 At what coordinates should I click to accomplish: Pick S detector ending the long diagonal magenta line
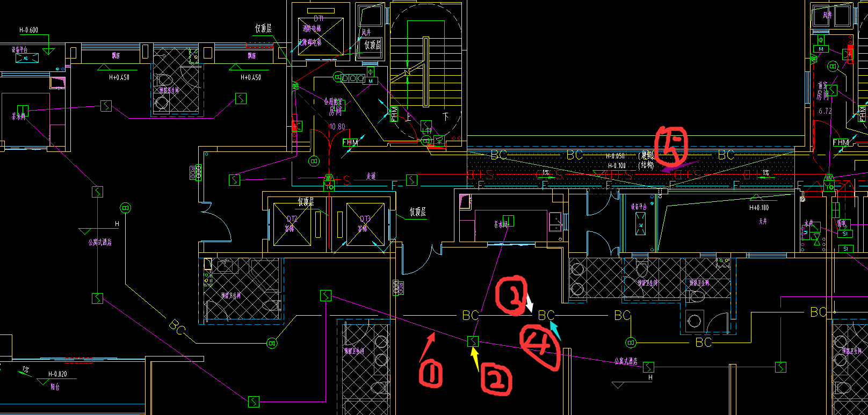(254, 401)
